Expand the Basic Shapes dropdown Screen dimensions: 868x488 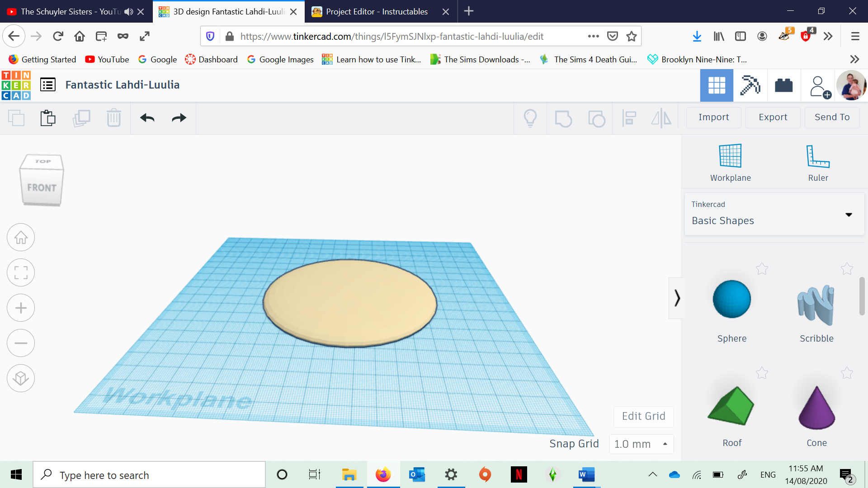tap(849, 213)
